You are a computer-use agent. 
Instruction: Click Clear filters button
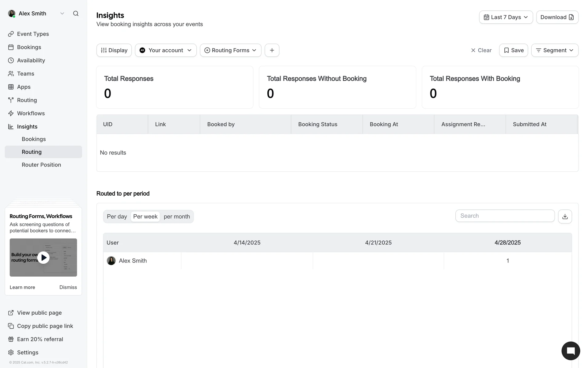(x=481, y=50)
